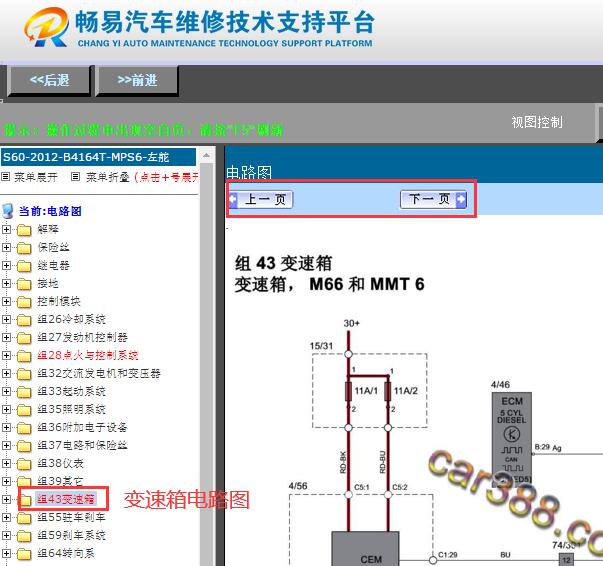Open the 组39其它 tree item
The image size is (603, 566).
point(60,481)
